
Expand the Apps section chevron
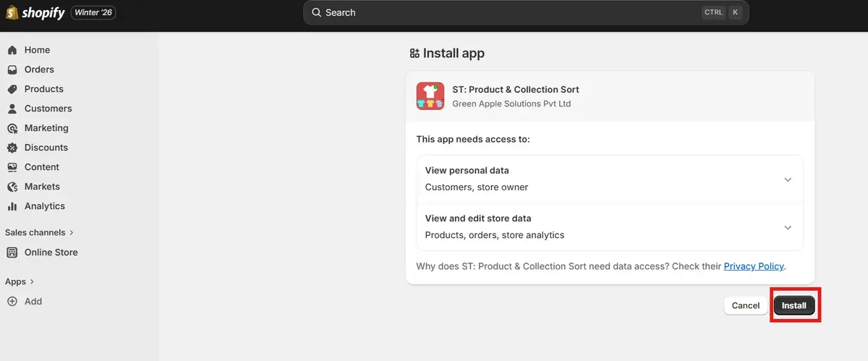coord(32,281)
